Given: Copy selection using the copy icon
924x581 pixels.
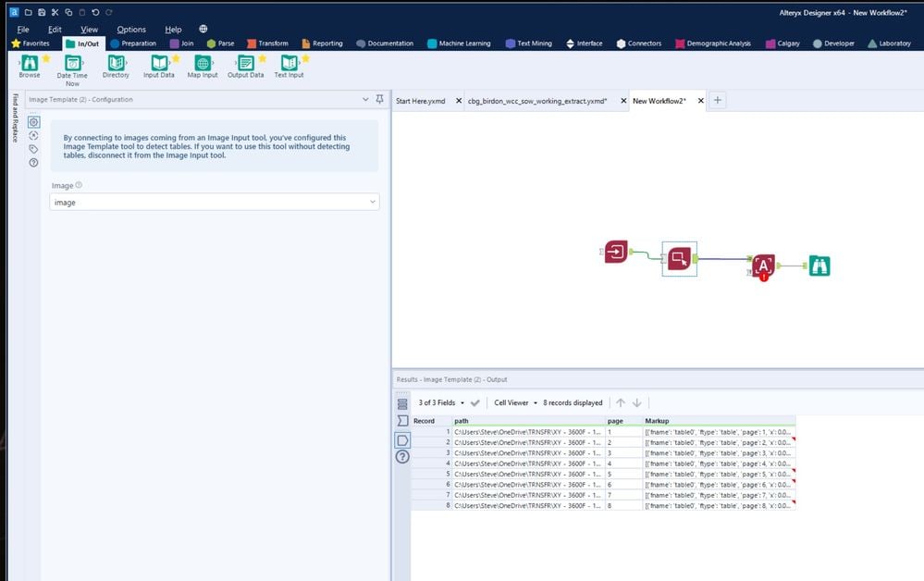Looking at the screenshot, I should pos(68,12).
